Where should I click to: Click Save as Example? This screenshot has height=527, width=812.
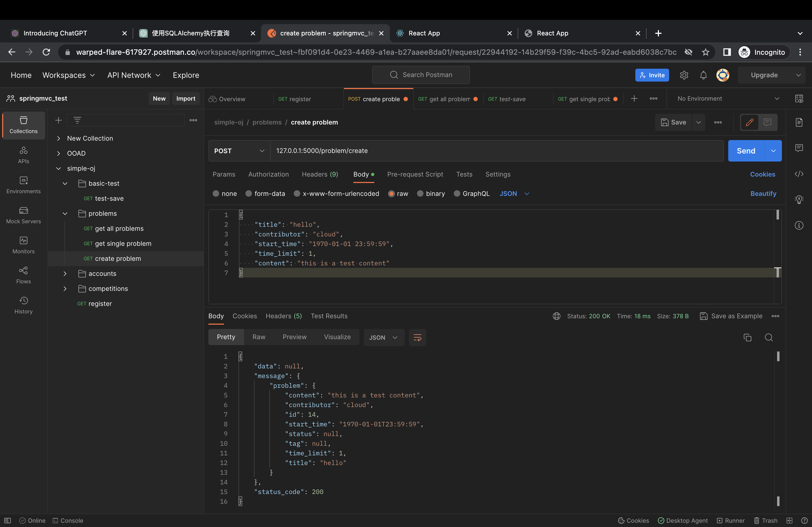(x=731, y=316)
